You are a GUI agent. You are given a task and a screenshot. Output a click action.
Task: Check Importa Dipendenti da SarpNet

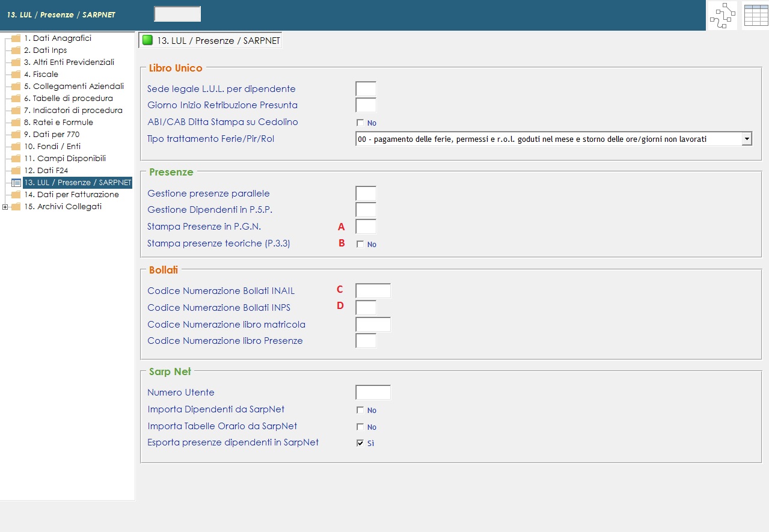[x=360, y=410]
